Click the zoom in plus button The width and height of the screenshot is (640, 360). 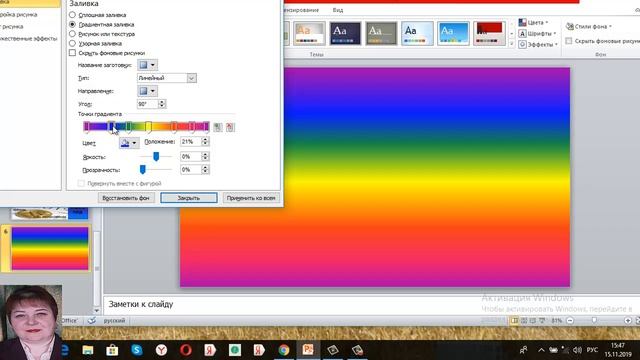click(x=628, y=321)
